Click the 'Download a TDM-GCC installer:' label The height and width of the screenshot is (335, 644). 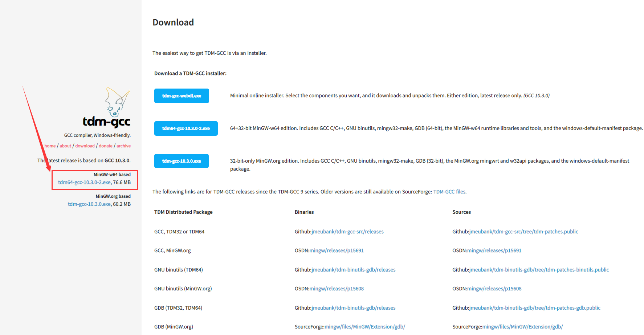tap(190, 73)
